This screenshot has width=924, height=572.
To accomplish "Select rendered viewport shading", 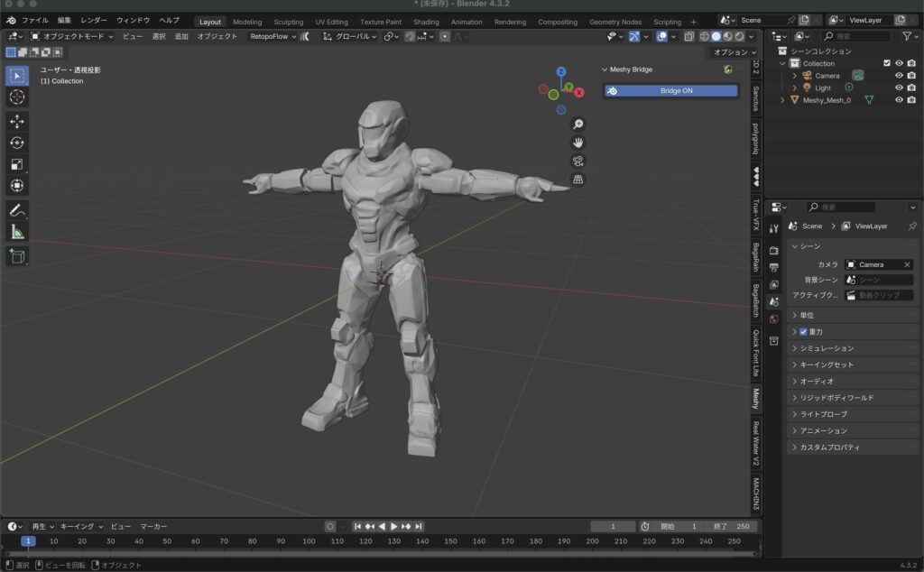I will click(x=739, y=36).
